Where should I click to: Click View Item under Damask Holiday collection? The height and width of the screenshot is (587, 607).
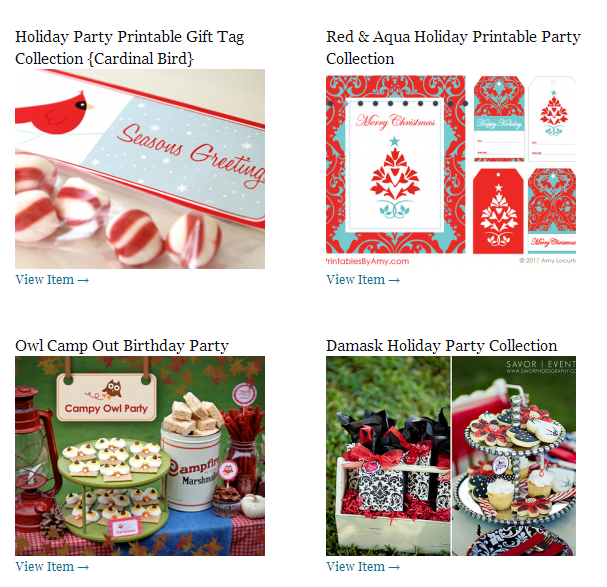click(x=363, y=566)
